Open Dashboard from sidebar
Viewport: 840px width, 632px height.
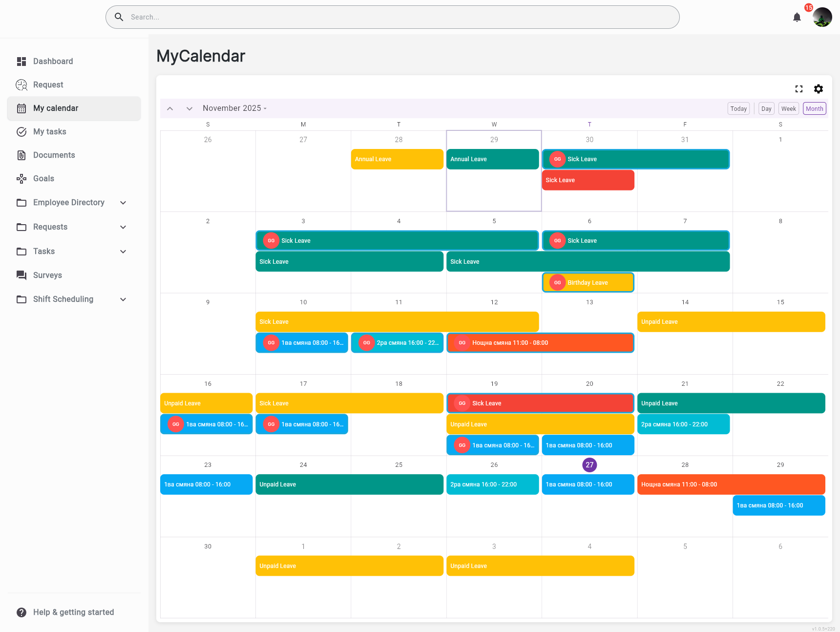click(x=53, y=62)
